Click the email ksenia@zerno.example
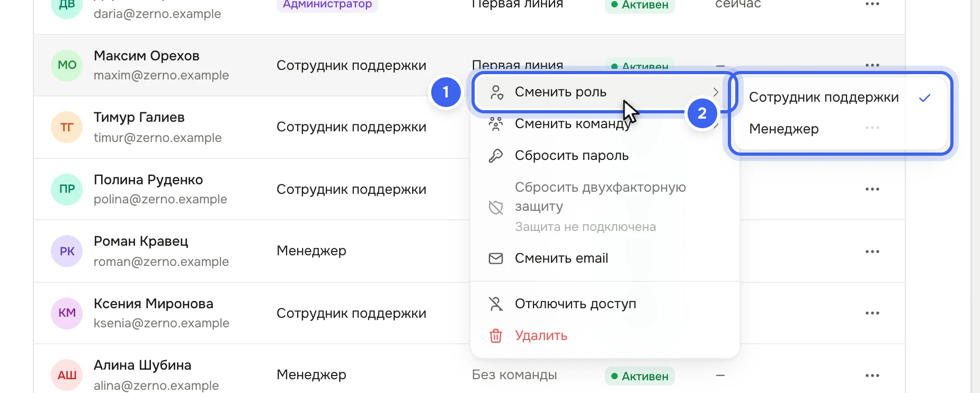980x393 pixels. 162,323
